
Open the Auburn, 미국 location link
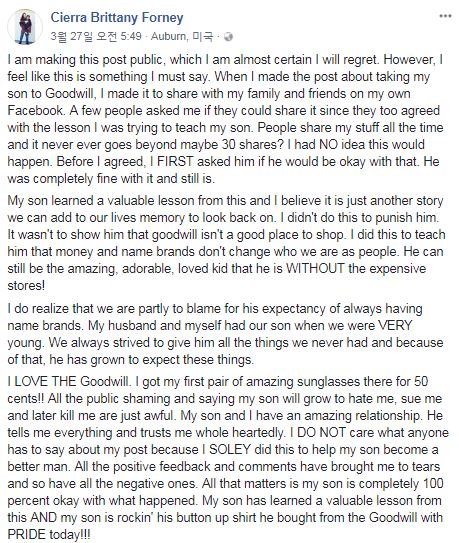tap(182, 36)
